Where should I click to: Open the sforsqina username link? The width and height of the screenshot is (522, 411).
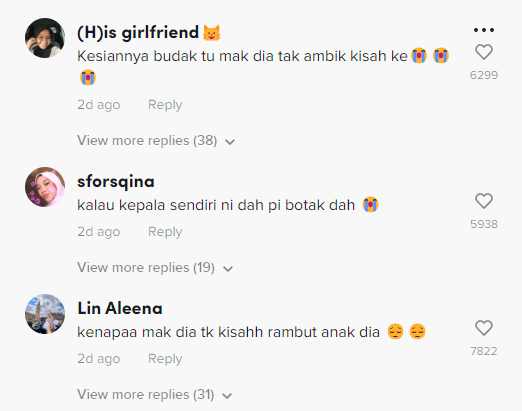point(116,182)
